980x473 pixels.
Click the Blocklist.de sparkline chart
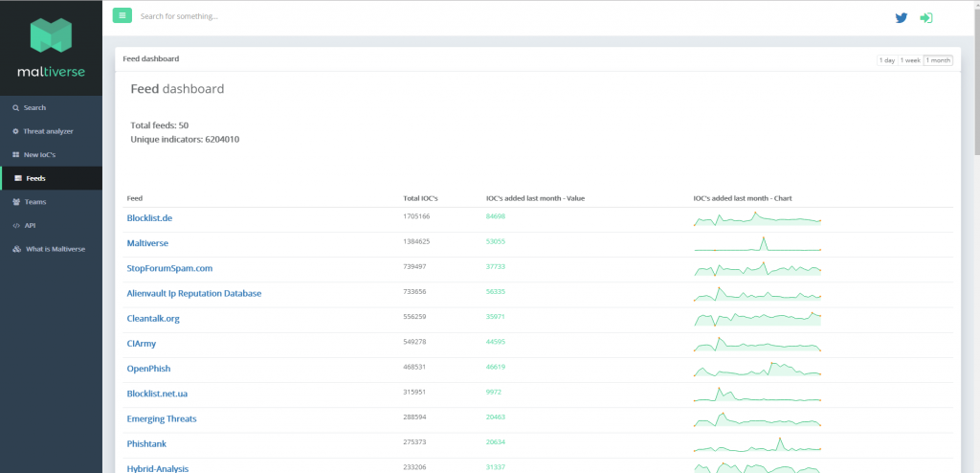tap(757, 219)
